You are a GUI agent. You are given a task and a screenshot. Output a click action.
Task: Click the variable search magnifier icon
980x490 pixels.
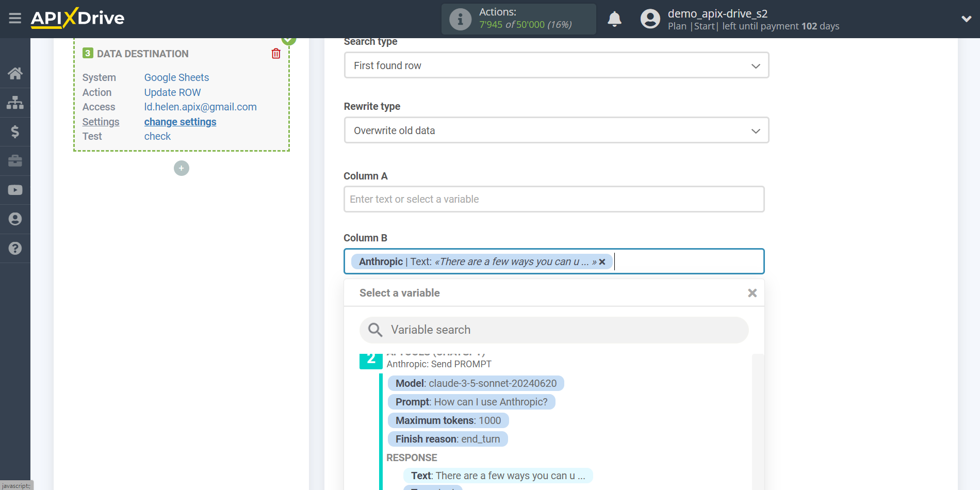coord(375,330)
